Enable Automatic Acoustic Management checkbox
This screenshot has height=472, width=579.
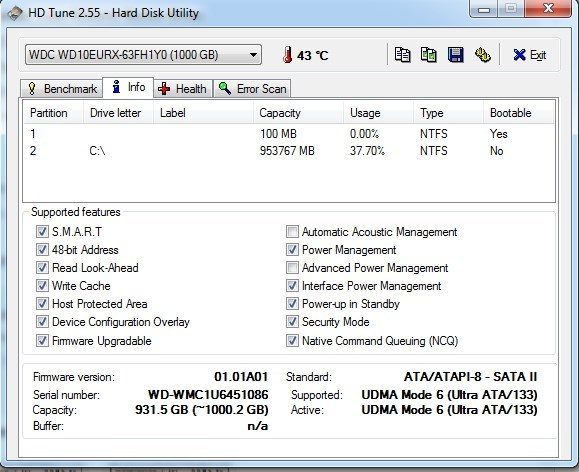click(292, 232)
